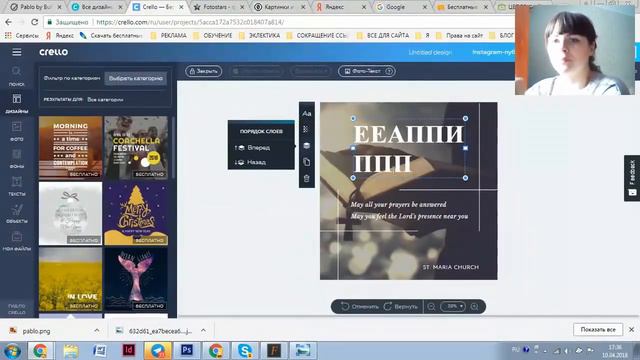This screenshot has height=360, width=640.
Task: Open Skype from the taskbar
Action: coord(244,350)
